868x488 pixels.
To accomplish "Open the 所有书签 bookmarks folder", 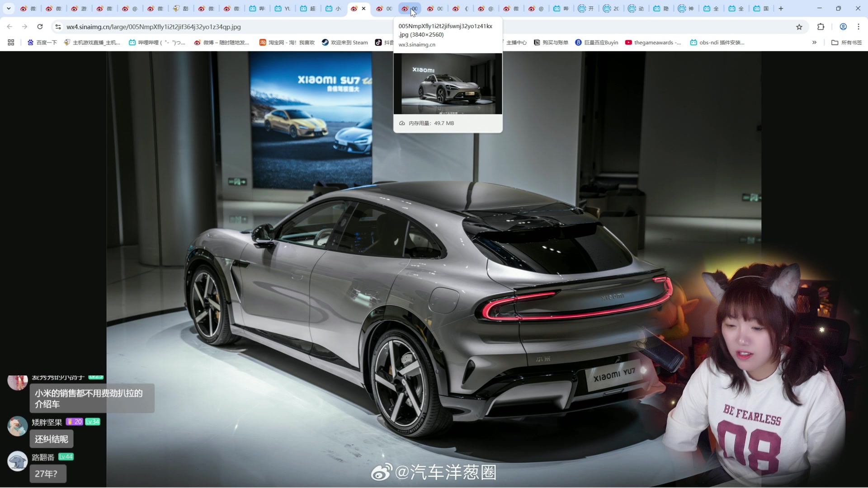I will click(846, 42).
